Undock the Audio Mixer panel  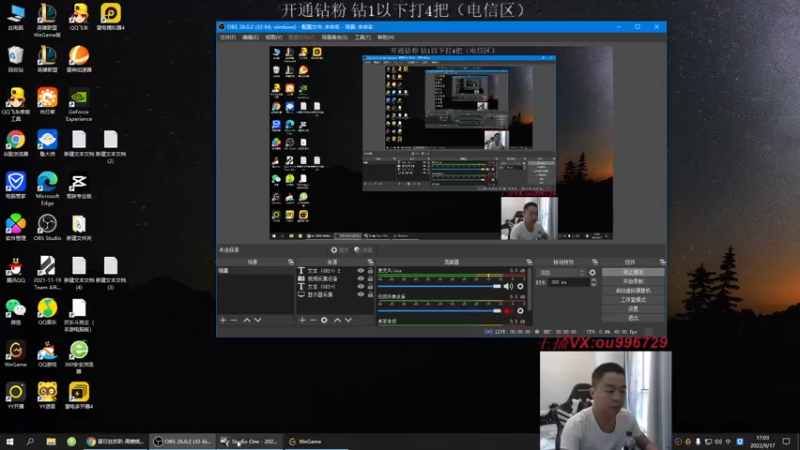[529, 262]
